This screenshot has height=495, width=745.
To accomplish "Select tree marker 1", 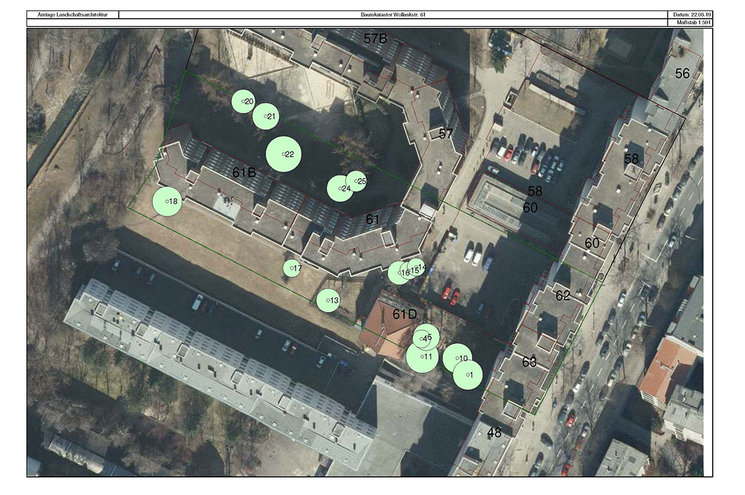I will (x=467, y=374).
